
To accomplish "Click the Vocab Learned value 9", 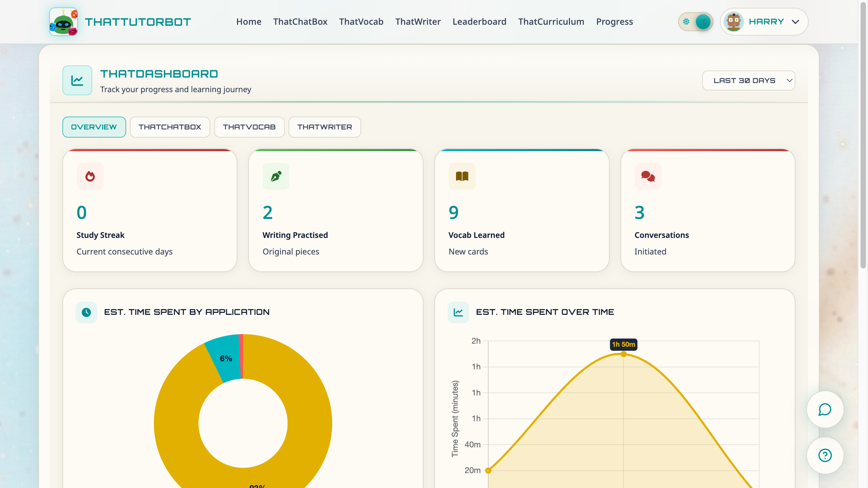I will tap(454, 212).
